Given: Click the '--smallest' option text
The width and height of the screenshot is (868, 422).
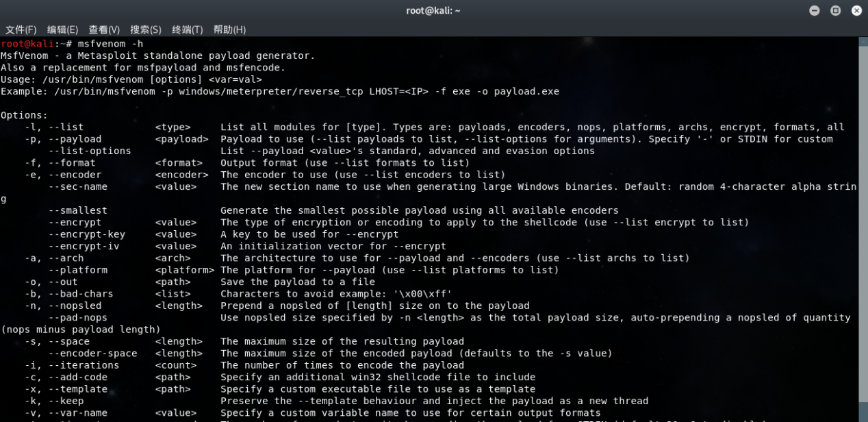Looking at the screenshot, I should pos(78,210).
